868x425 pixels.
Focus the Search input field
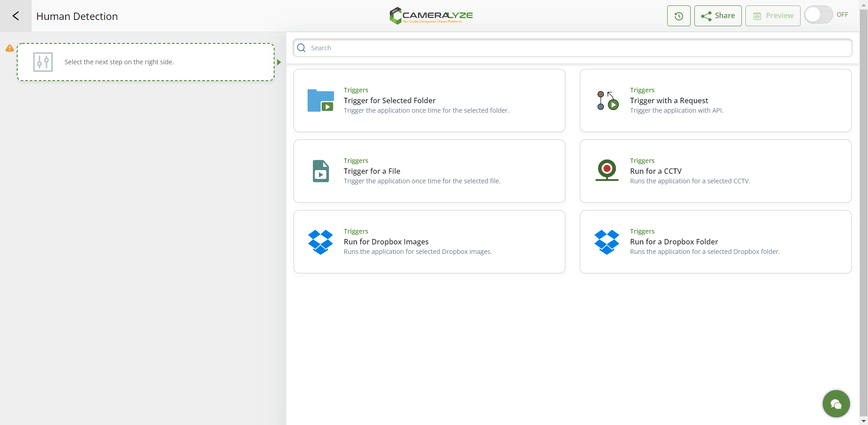click(573, 48)
